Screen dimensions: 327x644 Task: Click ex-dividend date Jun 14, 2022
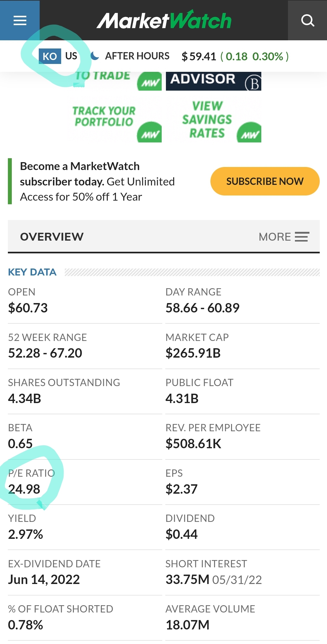[x=44, y=579]
